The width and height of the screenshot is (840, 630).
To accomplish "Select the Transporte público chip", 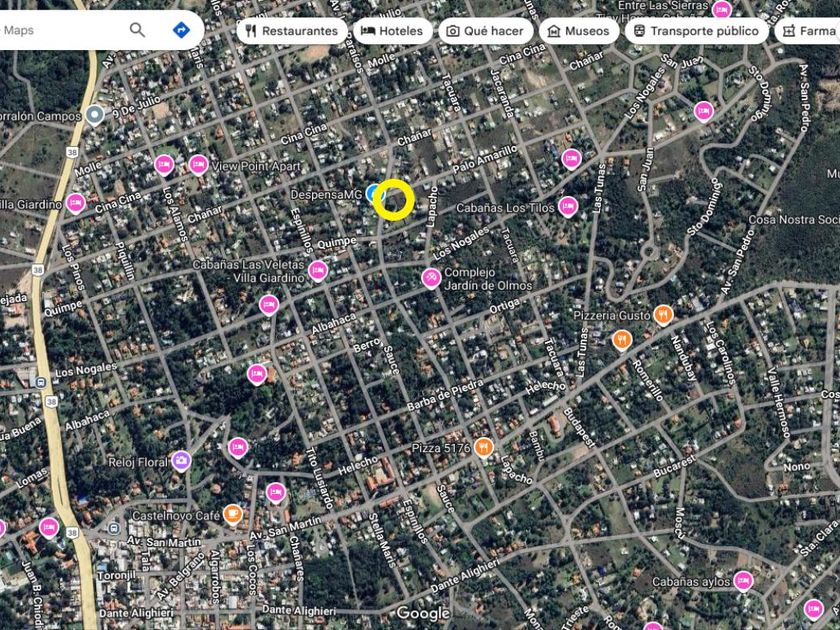I will click(697, 31).
